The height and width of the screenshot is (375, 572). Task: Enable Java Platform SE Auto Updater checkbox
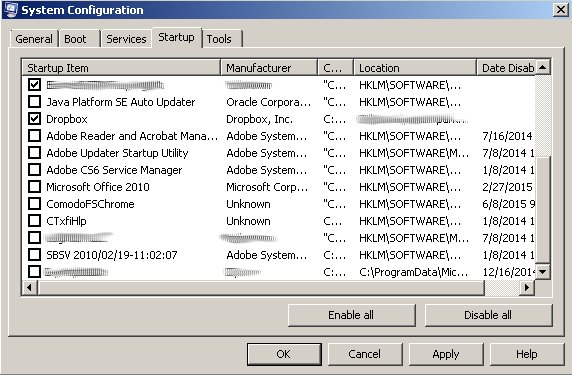pyautogui.click(x=34, y=101)
